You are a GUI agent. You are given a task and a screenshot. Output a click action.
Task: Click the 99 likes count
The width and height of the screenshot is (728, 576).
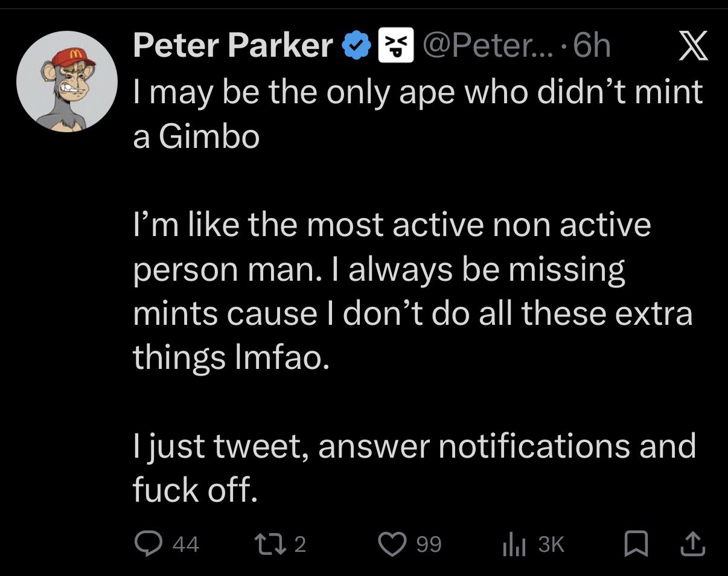[x=429, y=545]
